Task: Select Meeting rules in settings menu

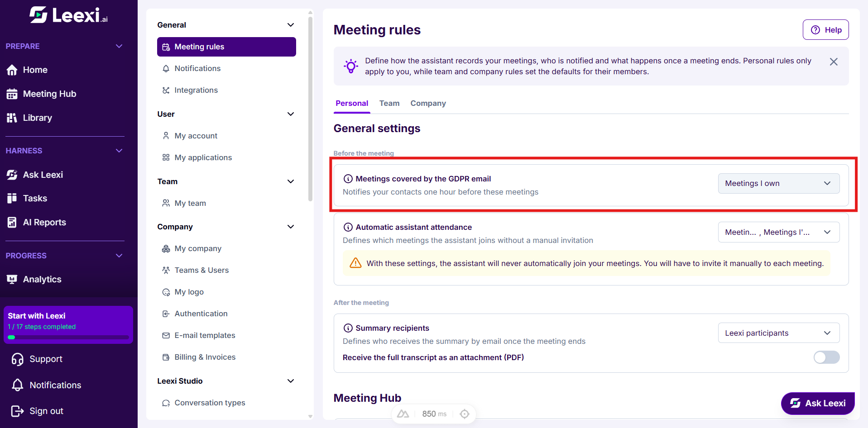Action: click(x=226, y=47)
